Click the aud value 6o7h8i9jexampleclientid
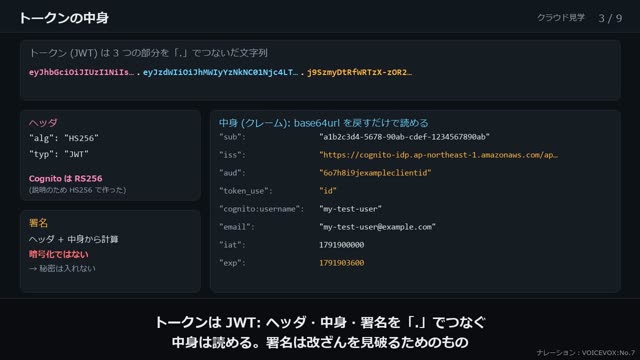 pyautogui.click(x=375, y=173)
